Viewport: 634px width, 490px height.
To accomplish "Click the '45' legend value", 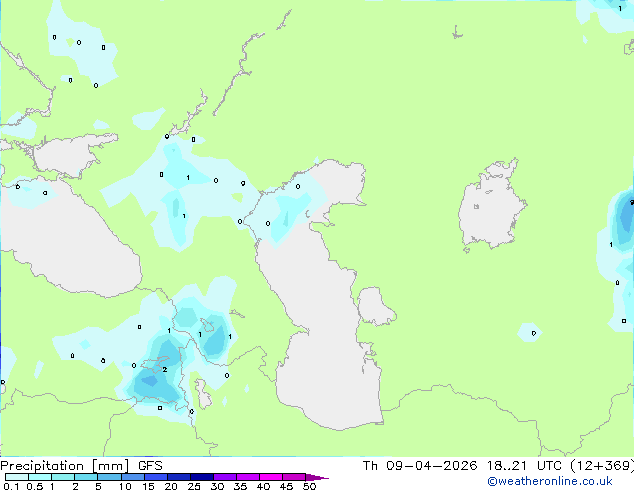I will tap(286, 486).
